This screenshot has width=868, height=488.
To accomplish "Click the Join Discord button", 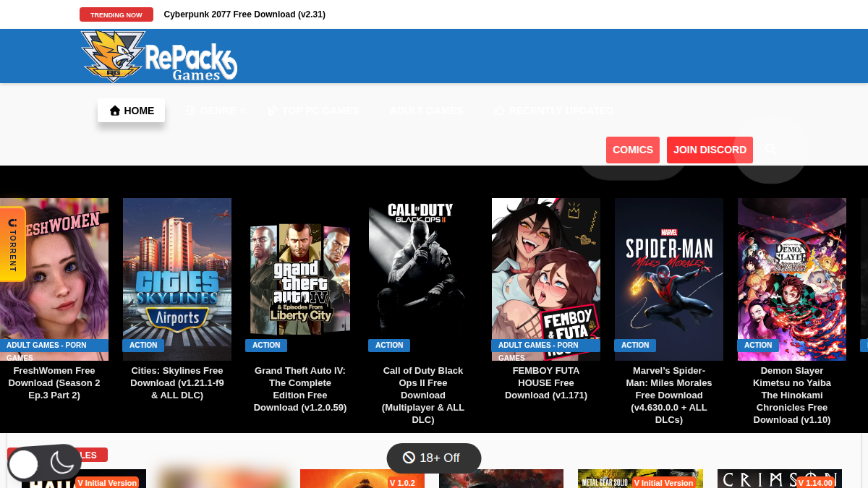I will click(x=710, y=150).
